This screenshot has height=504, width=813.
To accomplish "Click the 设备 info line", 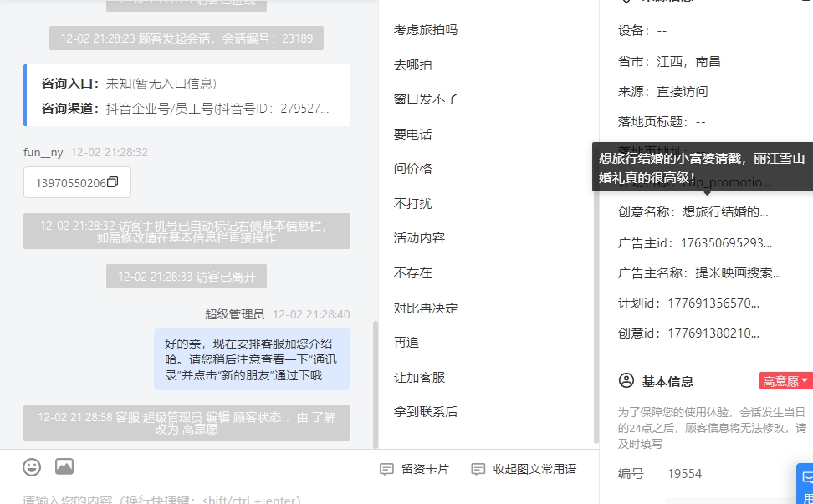I will (642, 31).
